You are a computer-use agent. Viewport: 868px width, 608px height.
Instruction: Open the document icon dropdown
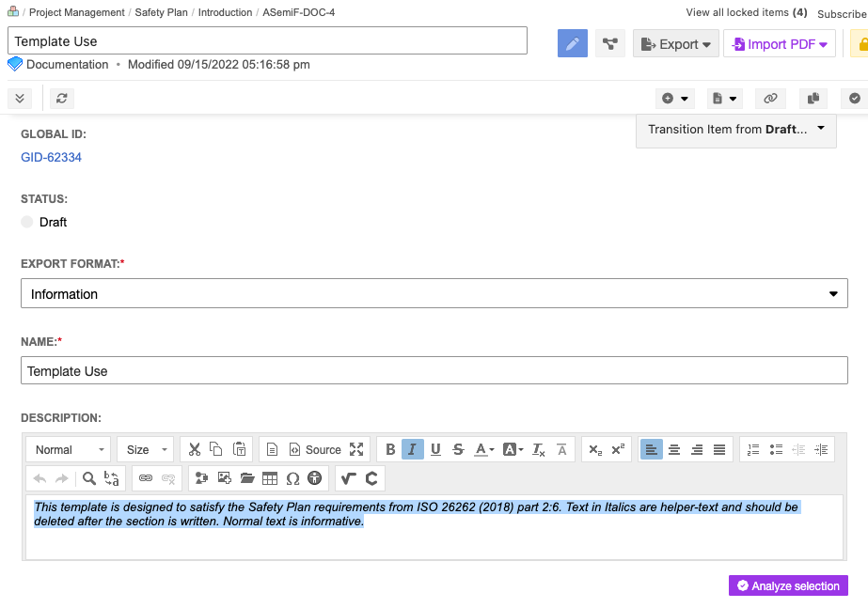[x=725, y=99]
